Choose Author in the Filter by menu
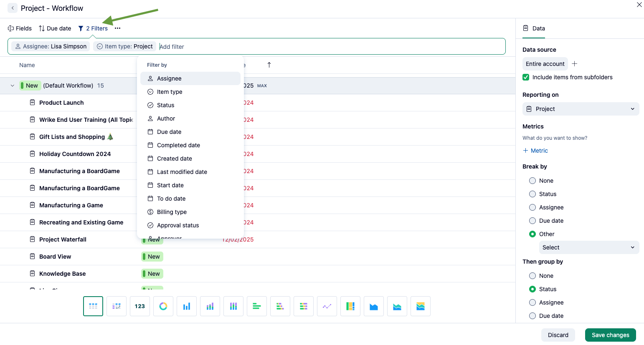644x345 pixels. point(190,118)
